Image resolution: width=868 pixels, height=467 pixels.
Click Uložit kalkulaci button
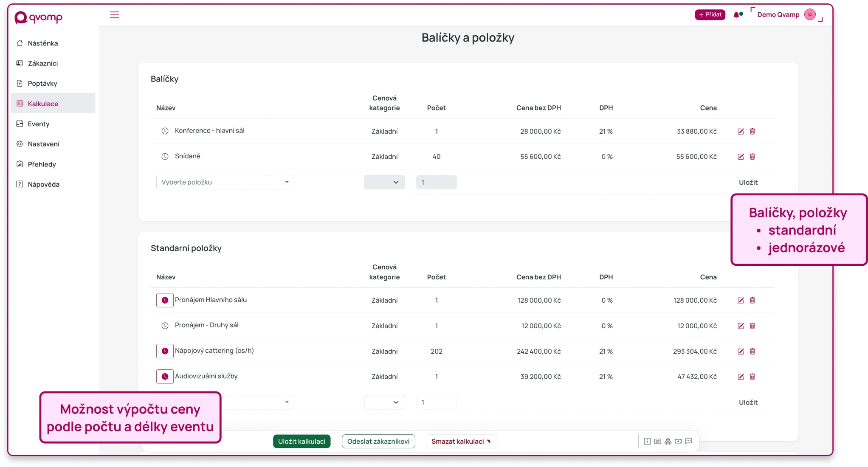[x=302, y=442]
